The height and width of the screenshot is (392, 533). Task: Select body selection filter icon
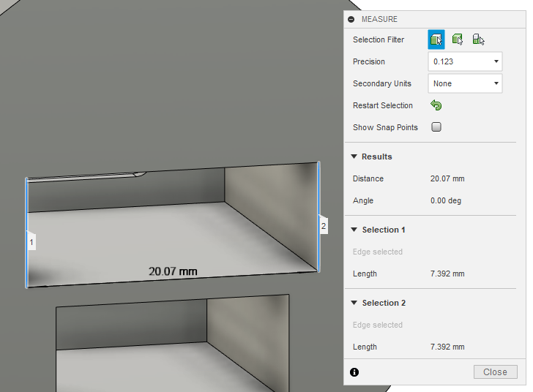(x=458, y=39)
